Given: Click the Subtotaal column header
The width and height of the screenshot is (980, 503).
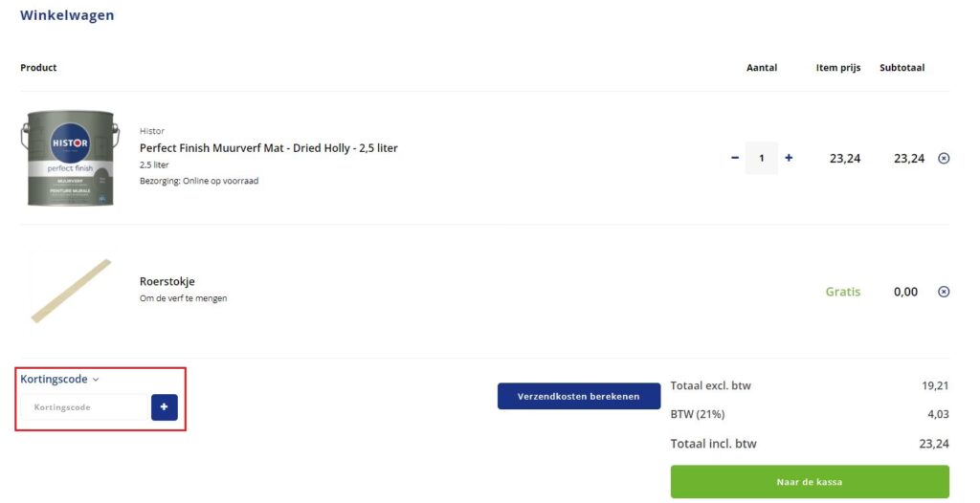Looking at the screenshot, I should point(902,68).
